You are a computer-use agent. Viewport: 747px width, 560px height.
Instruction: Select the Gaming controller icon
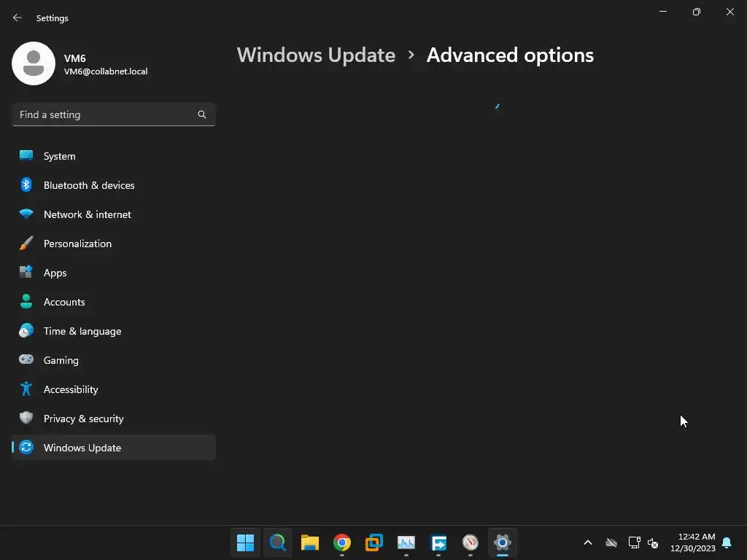[26, 359]
